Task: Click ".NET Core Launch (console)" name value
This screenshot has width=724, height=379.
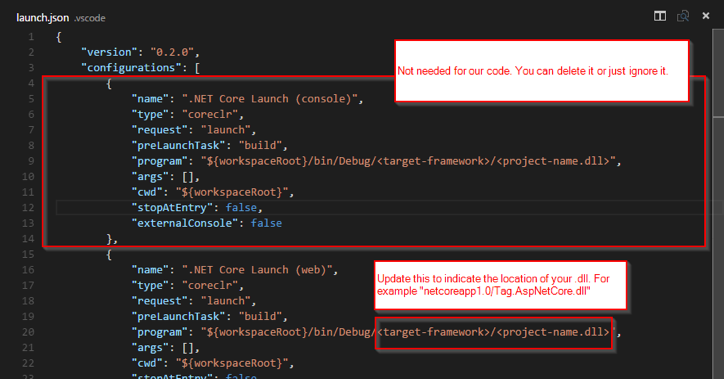Action: [x=270, y=99]
